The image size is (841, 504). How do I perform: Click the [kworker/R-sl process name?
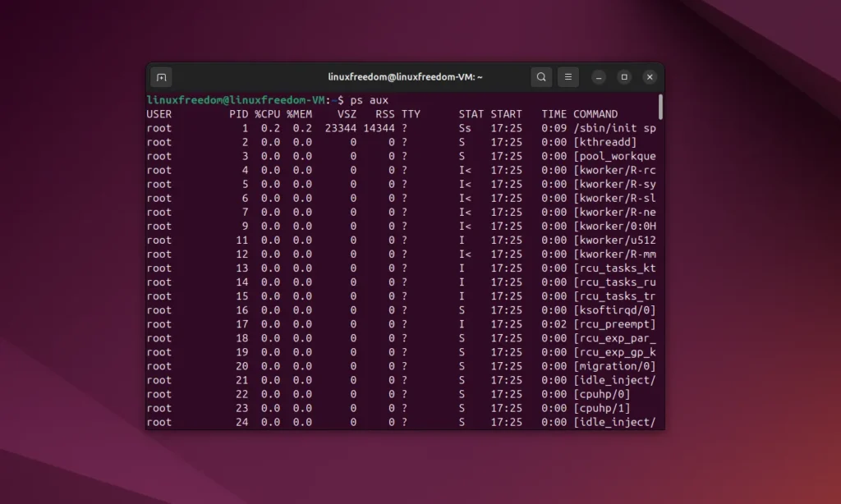[x=614, y=198]
